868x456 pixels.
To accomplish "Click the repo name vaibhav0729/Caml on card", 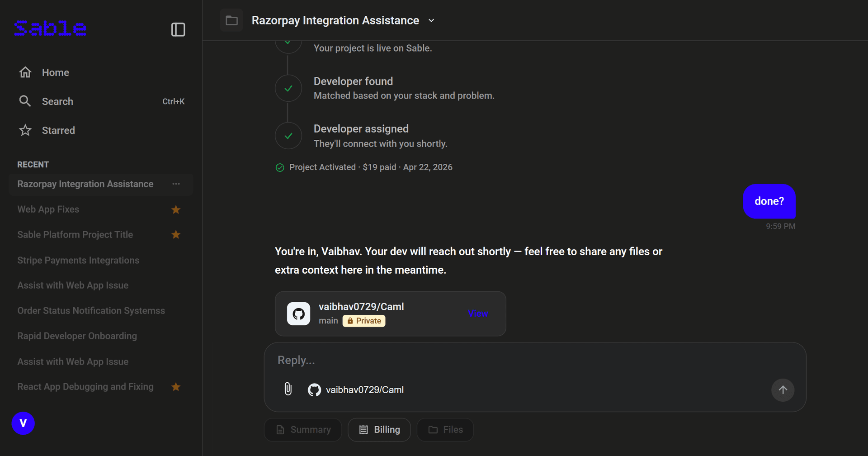I will 361,307.
